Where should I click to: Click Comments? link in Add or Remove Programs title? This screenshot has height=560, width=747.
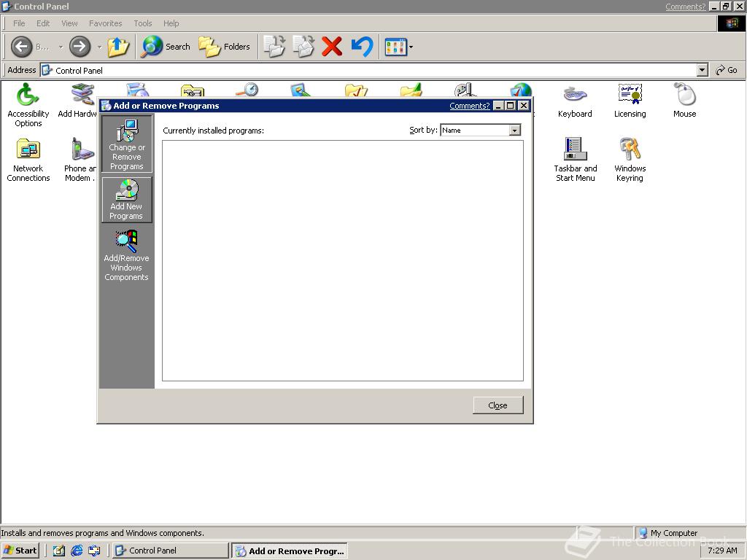pos(469,106)
